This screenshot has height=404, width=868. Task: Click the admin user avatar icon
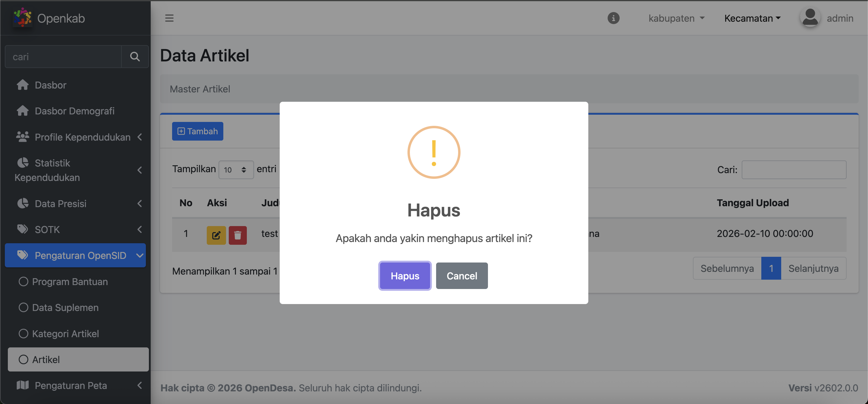pyautogui.click(x=810, y=17)
